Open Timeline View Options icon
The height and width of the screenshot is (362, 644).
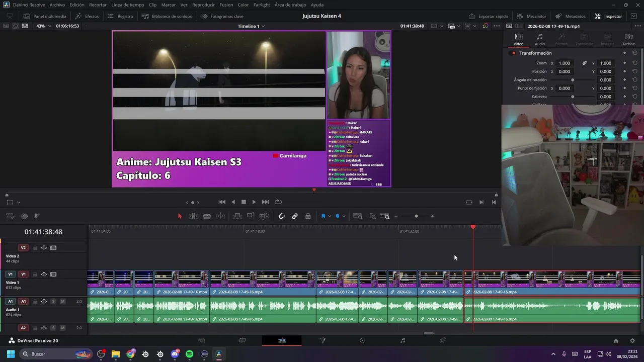[10, 216]
